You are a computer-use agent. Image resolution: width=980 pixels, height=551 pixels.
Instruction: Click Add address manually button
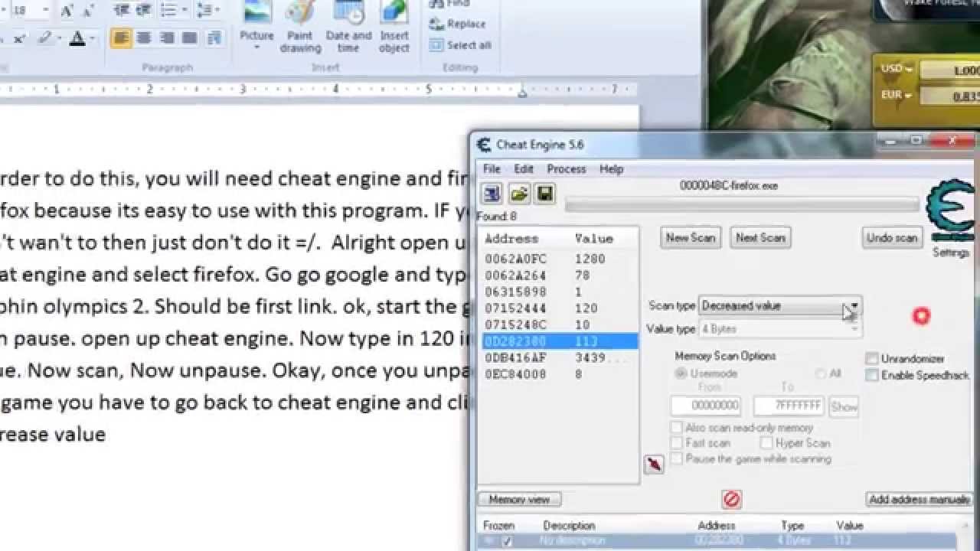(x=920, y=500)
